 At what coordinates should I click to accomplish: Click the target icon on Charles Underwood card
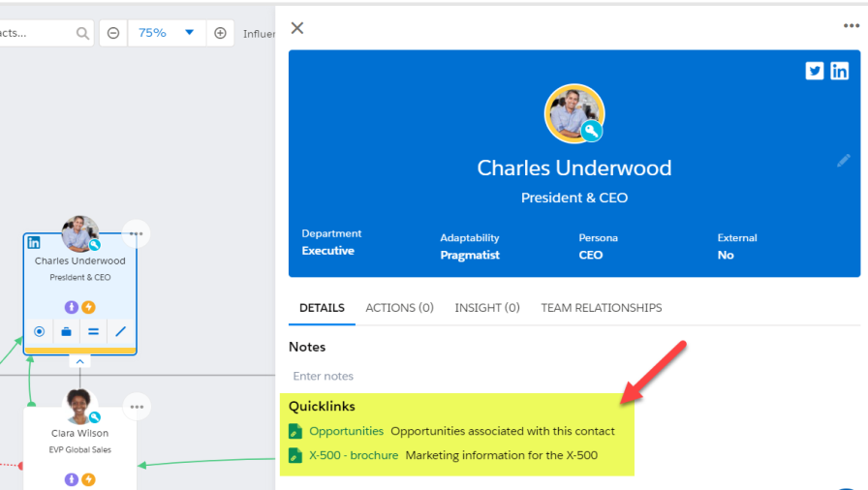coord(40,332)
